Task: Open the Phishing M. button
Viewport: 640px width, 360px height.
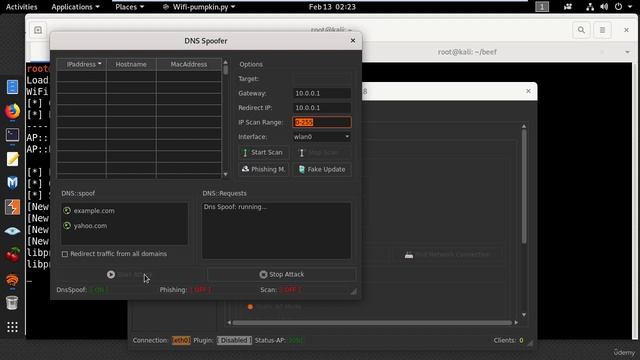Action: [263, 169]
